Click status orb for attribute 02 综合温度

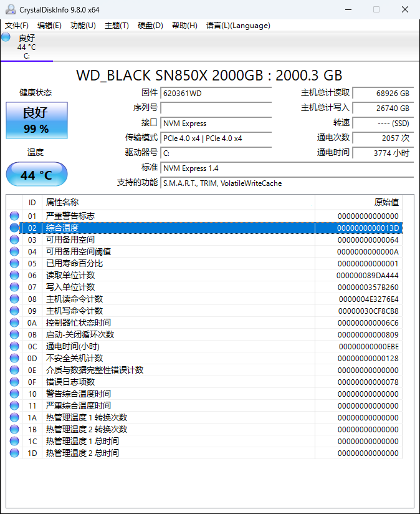[x=14, y=228]
